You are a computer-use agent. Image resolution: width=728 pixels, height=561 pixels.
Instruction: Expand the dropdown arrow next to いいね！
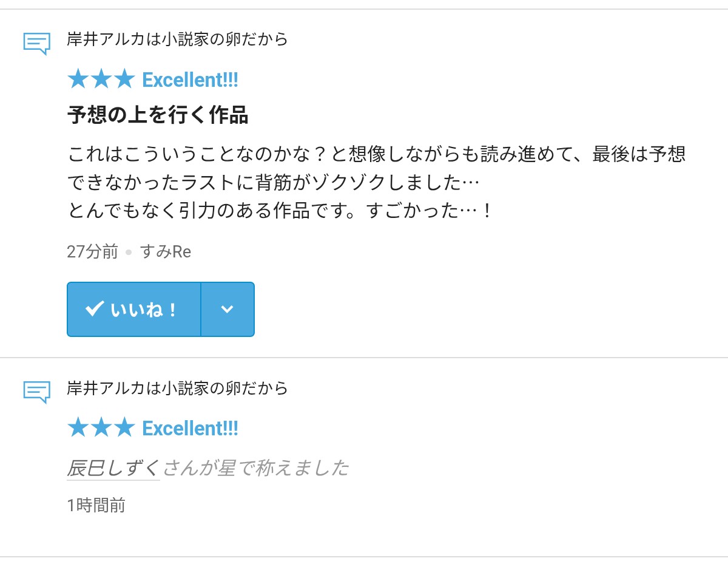tap(227, 309)
